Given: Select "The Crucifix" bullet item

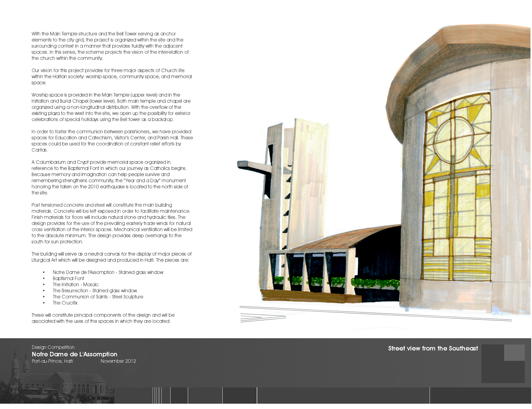Looking at the screenshot, I should coord(65,303).
